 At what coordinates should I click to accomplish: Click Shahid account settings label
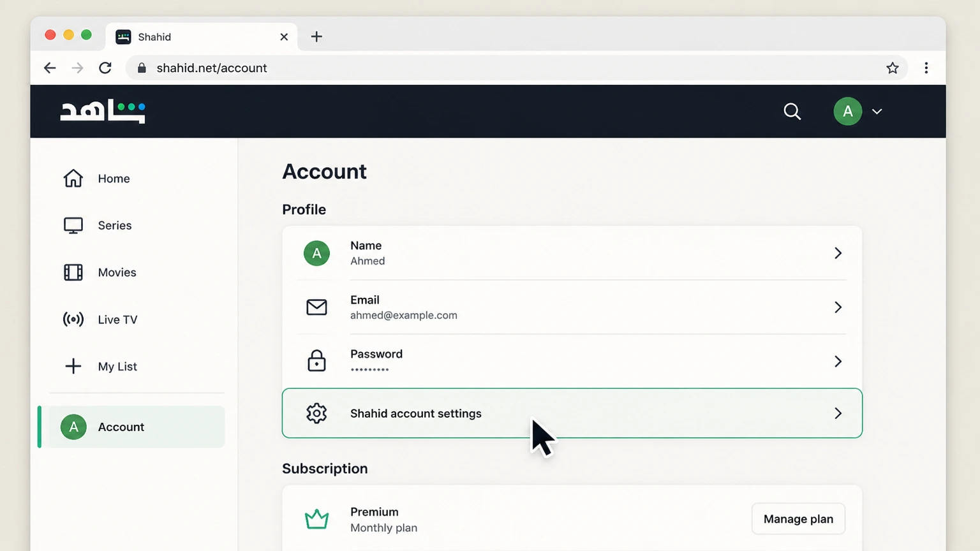(x=416, y=413)
